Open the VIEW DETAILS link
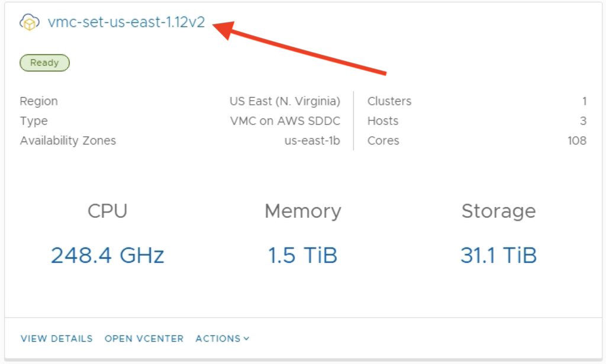The image size is (606, 364). point(56,339)
